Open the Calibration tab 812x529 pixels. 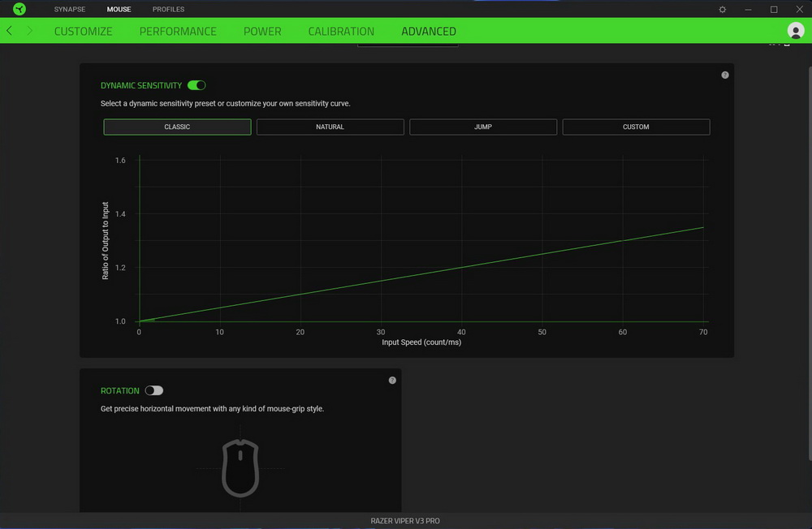coord(341,31)
